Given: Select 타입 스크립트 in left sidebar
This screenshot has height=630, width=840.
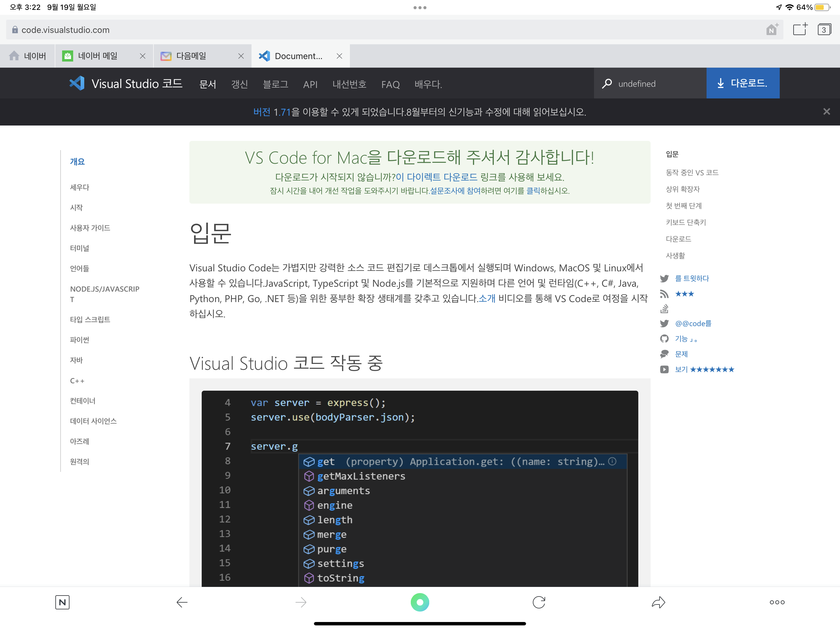Looking at the screenshot, I should click(x=90, y=319).
